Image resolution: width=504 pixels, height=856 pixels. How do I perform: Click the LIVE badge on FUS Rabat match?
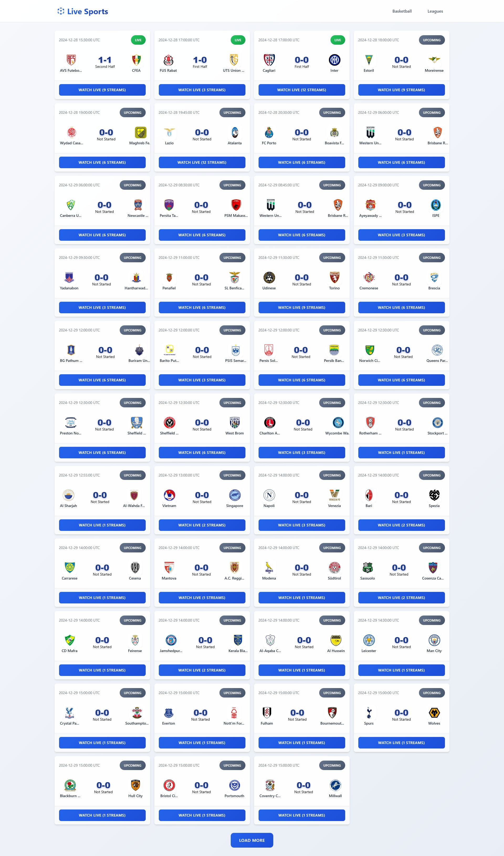(x=238, y=40)
